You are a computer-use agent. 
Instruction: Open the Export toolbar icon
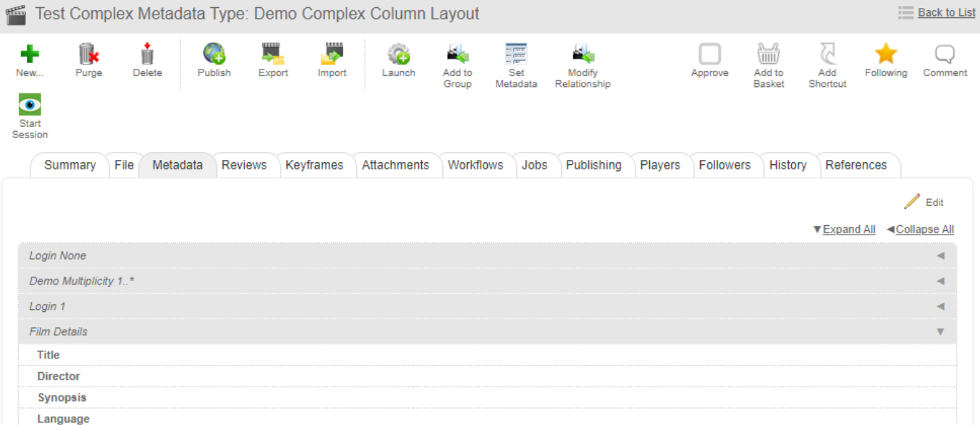[273, 55]
